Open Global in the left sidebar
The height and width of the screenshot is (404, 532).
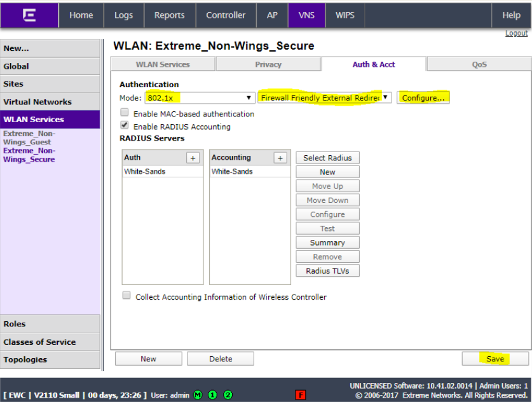tap(50, 66)
